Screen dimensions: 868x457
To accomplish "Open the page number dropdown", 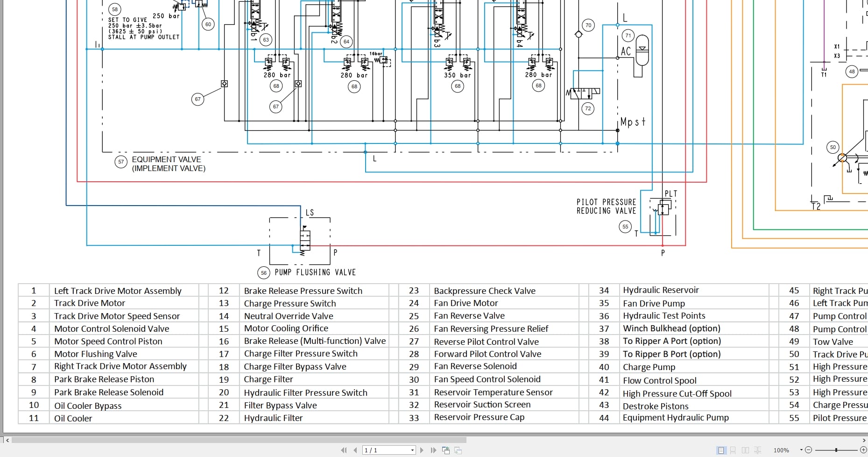I will coord(412,450).
